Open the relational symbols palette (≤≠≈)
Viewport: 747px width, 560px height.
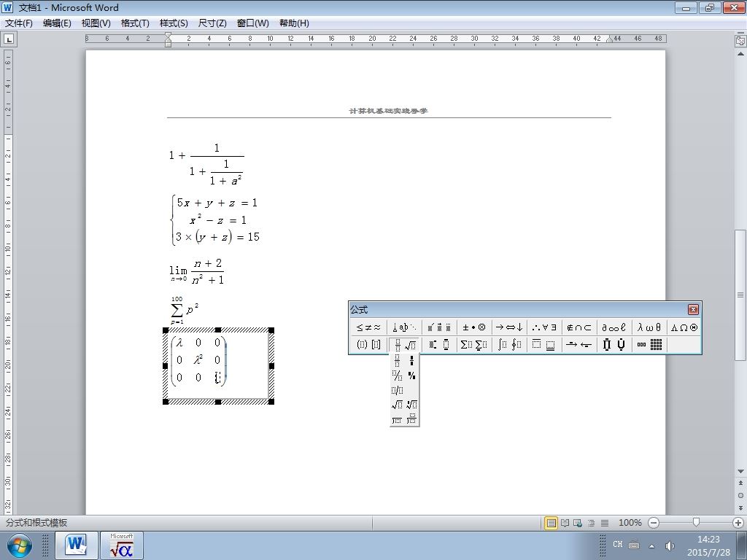(368, 327)
